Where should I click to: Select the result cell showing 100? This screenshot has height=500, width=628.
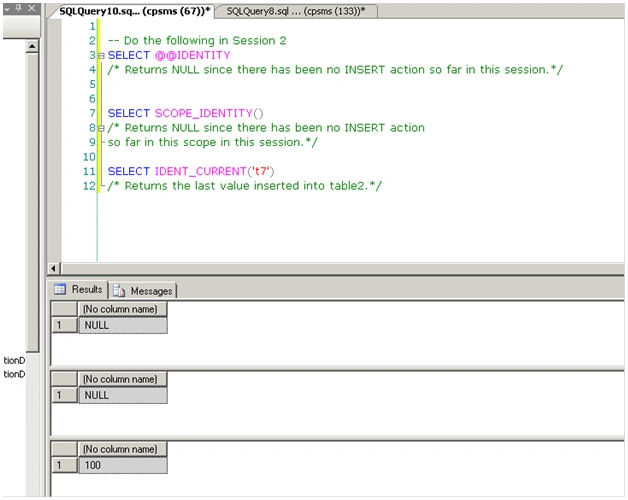click(123, 466)
